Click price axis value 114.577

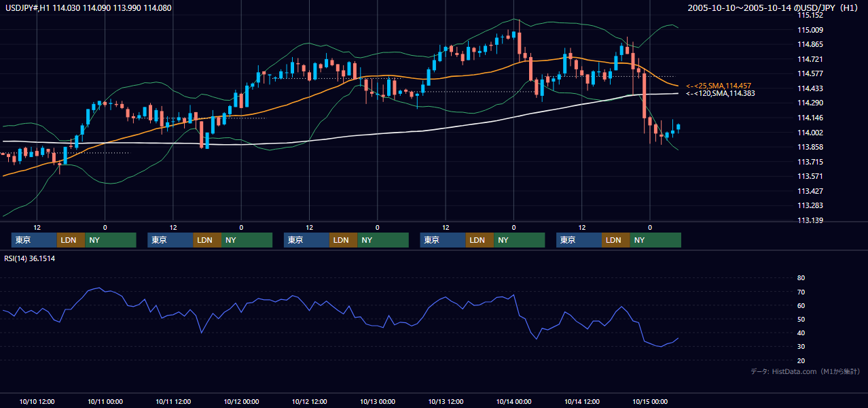(810, 73)
